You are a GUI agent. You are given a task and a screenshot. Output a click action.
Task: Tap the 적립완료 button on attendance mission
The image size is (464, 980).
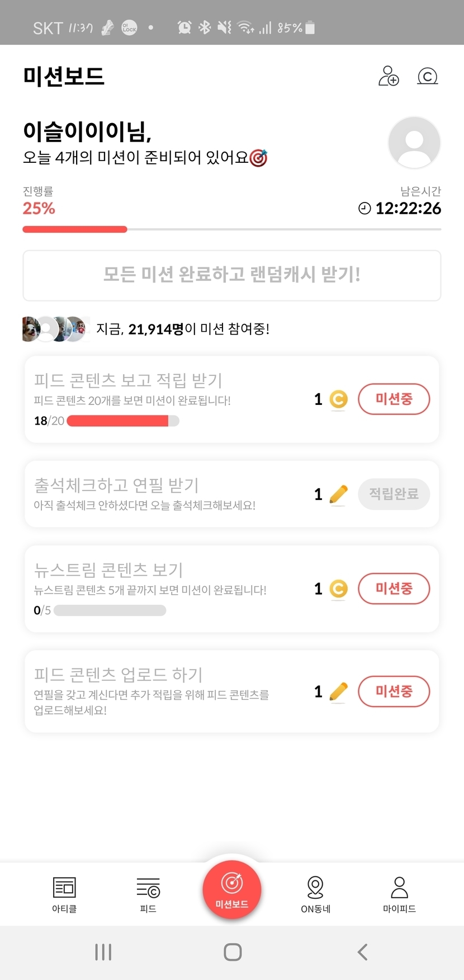click(394, 494)
